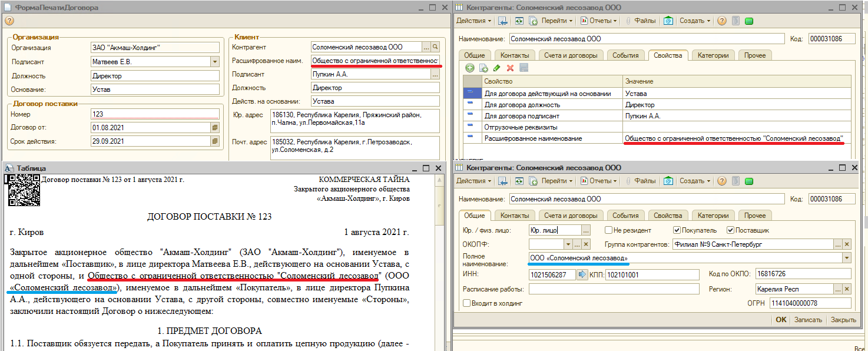
Task: Switch to Общие tab in upper Контрагенты window
Action: (x=474, y=55)
